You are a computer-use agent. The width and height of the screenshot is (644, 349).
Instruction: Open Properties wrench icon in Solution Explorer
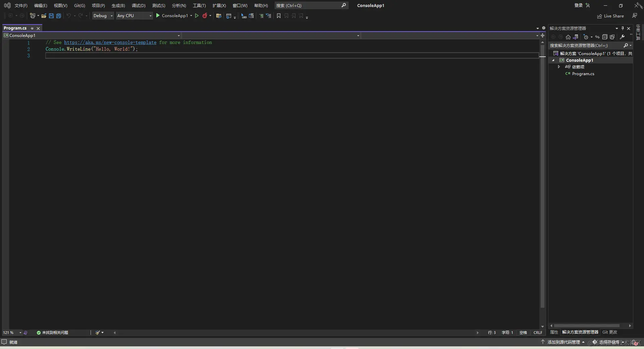click(x=622, y=37)
